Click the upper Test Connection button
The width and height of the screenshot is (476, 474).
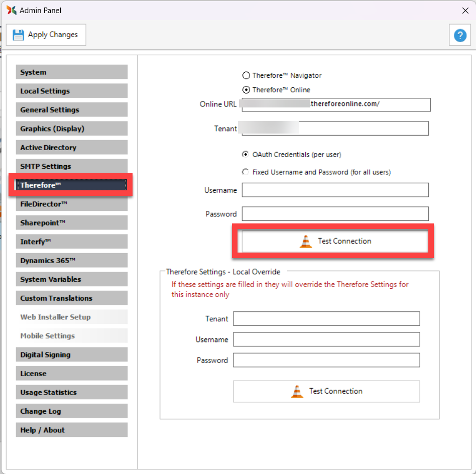tap(335, 241)
